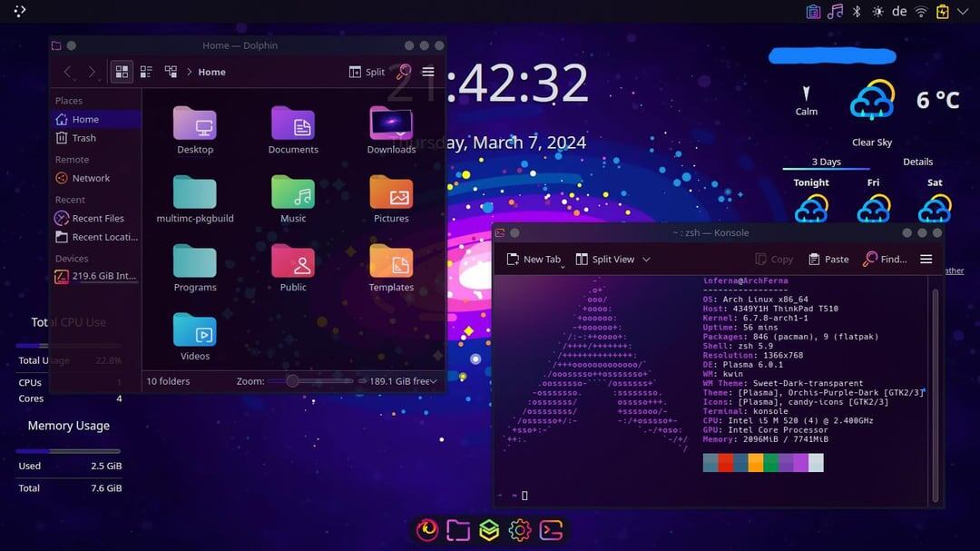Screen dimensions: 980x551
Task: Go forward in Dolphin navigation
Action: [92, 72]
